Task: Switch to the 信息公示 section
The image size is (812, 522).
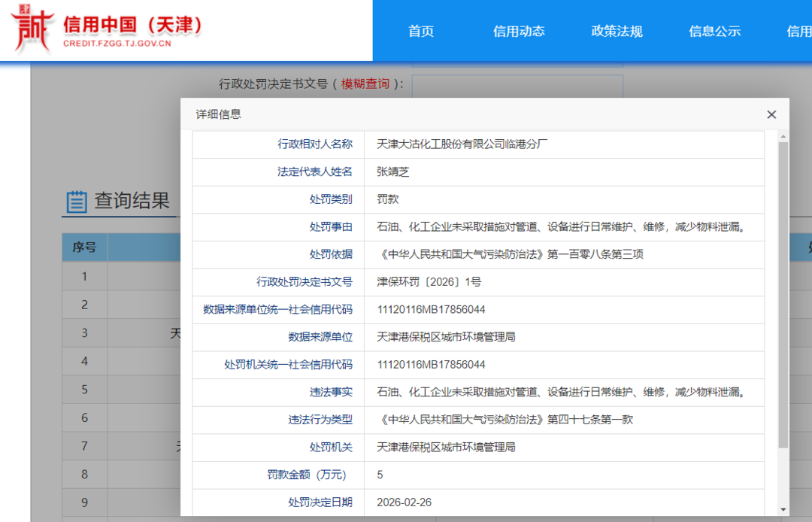Action: 714,31
